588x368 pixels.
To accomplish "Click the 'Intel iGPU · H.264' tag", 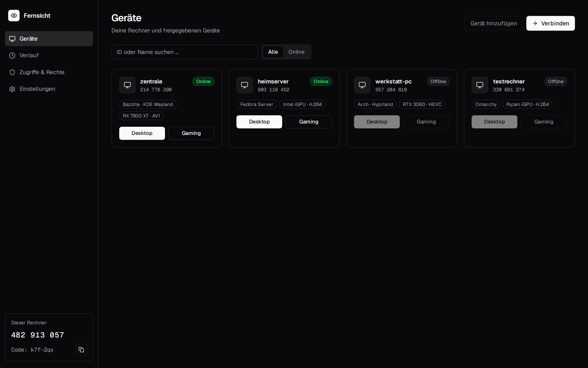I will 302,104.
